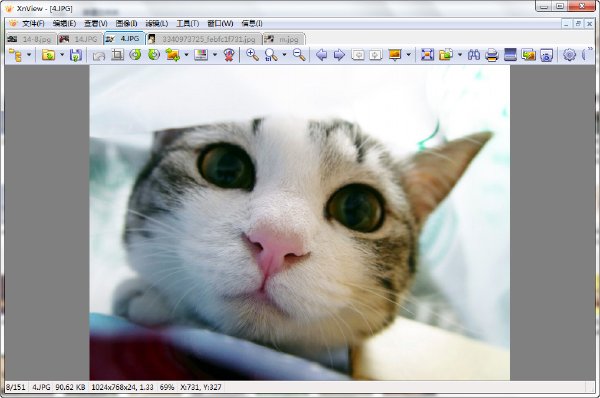Click the zoom in magnifier

(x=252, y=55)
